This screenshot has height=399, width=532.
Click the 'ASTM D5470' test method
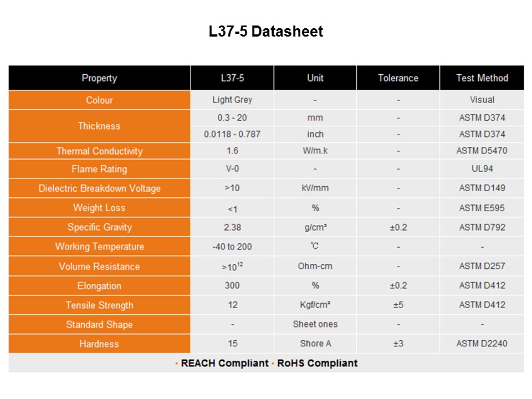(x=482, y=151)
